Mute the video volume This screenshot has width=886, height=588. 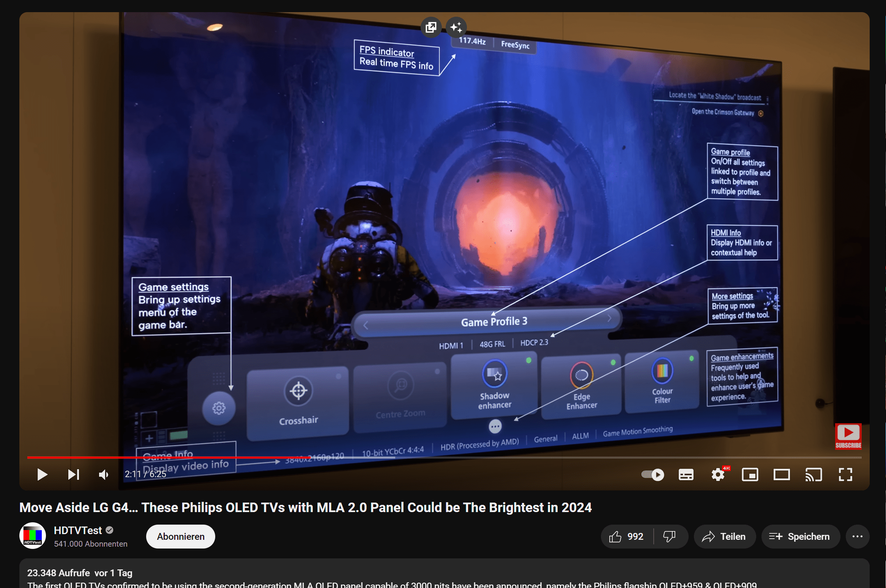pyautogui.click(x=104, y=474)
